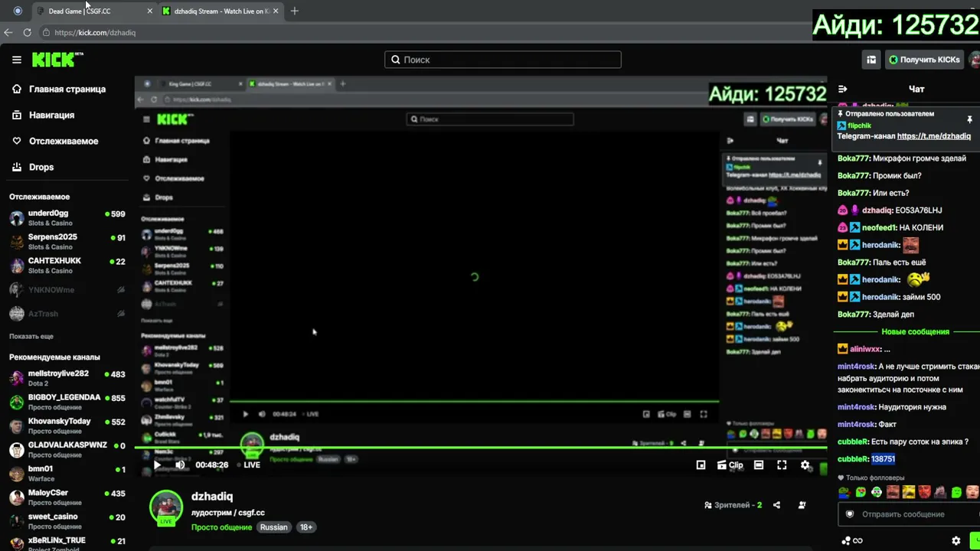Jump to Новые сообщения in chat
This screenshot has width=980, height=551.
coord(915,331)
